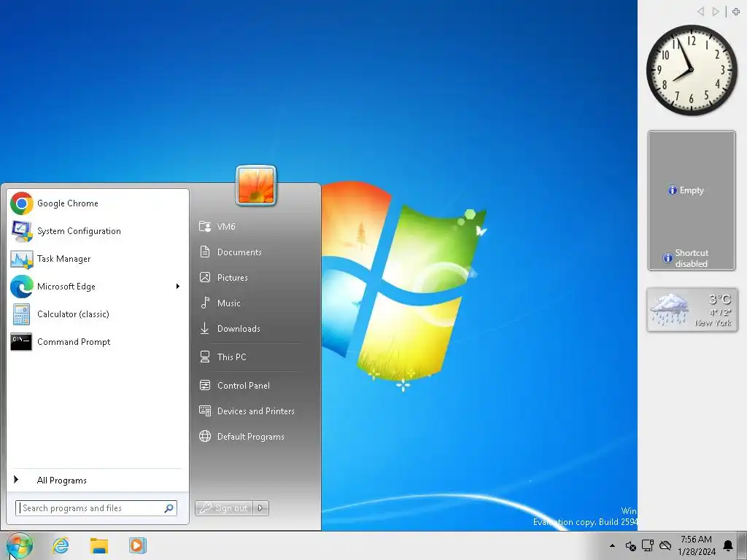Launch Command Prompt
This screenshot has width=747, height=560.
tap(98, 341)
